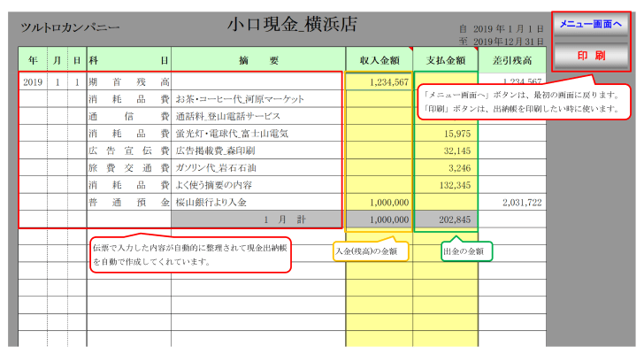Select the 支払金額 column header

click(x=446, y=60)
